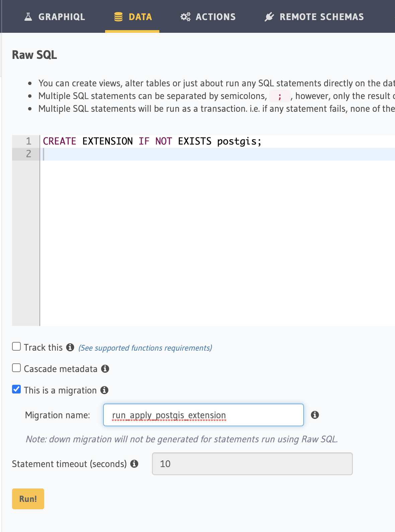Go to the Remote Schemas tab
The height and width of the screenshot is (532, 395).
[x=321, y=17]
